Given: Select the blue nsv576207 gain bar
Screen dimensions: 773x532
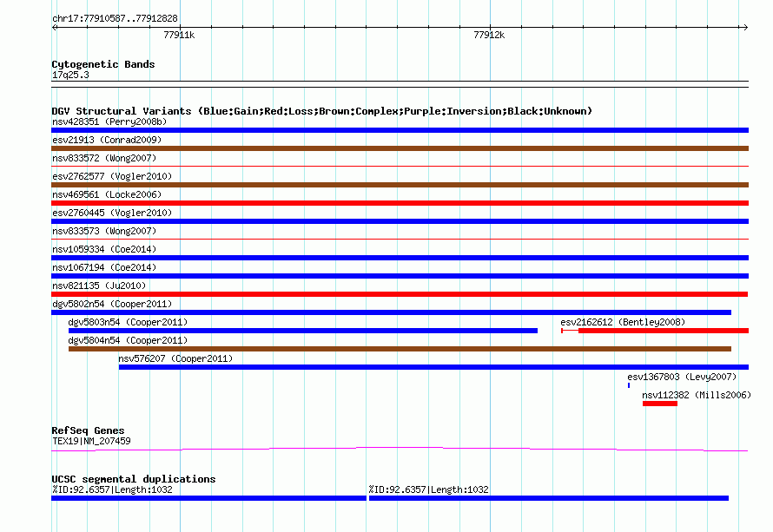Looking at the screenshot, I should [433, 367].
